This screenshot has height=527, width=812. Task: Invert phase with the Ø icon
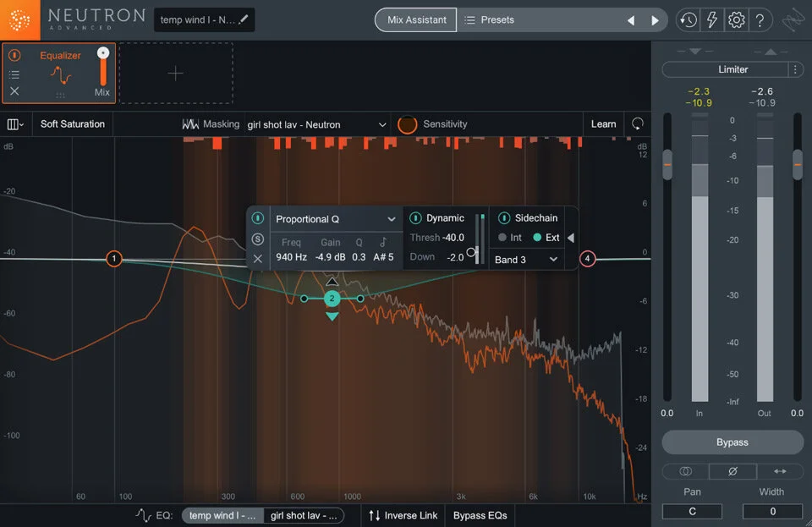732,471
